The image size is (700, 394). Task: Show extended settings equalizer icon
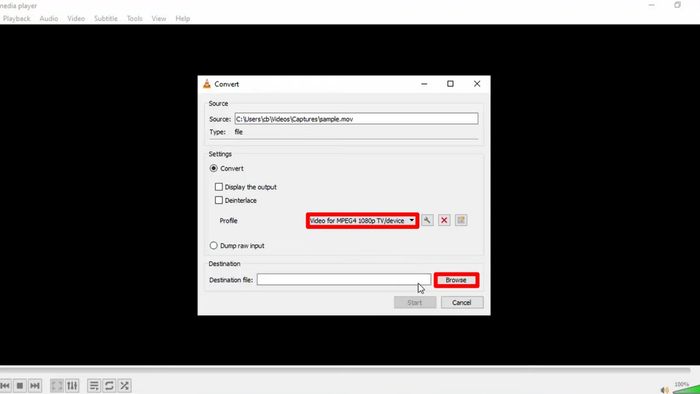coord(72,385)
